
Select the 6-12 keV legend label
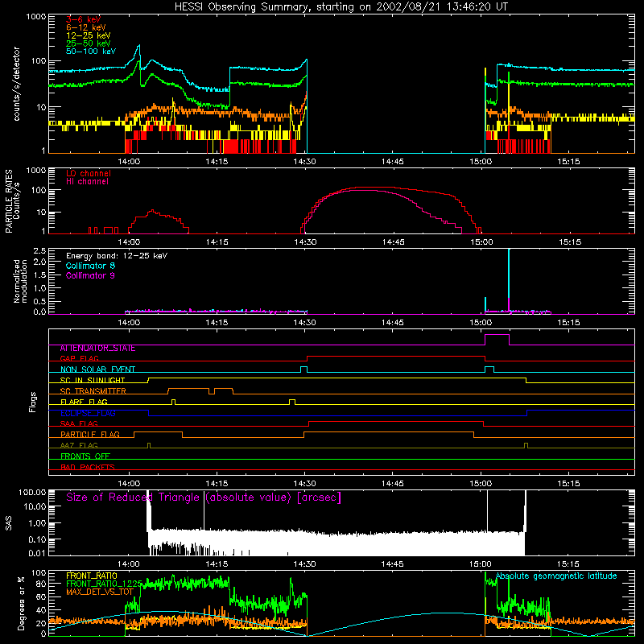pos(86,27)
